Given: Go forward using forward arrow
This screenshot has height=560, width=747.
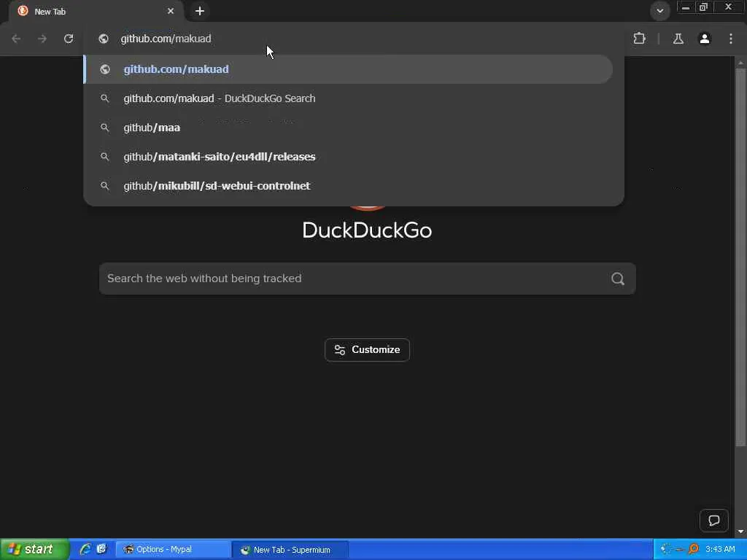Looking at the screenshot, I should pos(42,39).
